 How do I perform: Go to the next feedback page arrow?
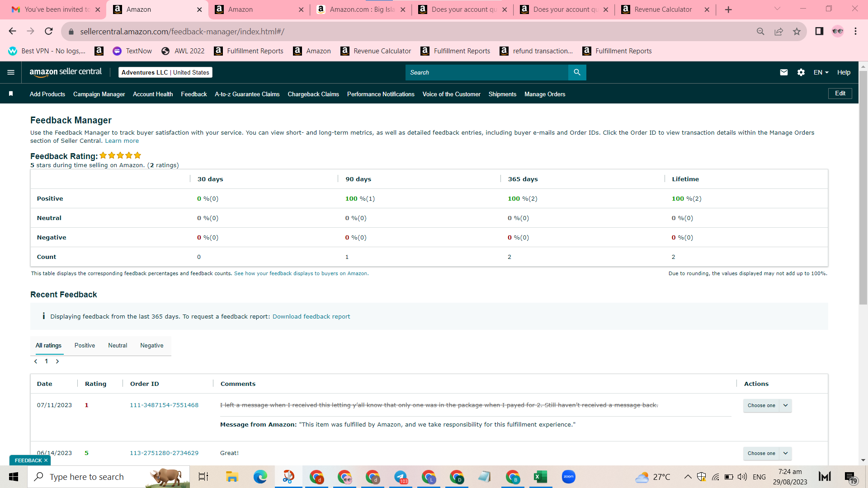coord(57,361)
